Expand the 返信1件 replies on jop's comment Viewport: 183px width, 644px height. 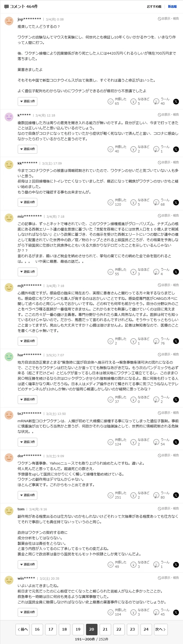[28, 101]
